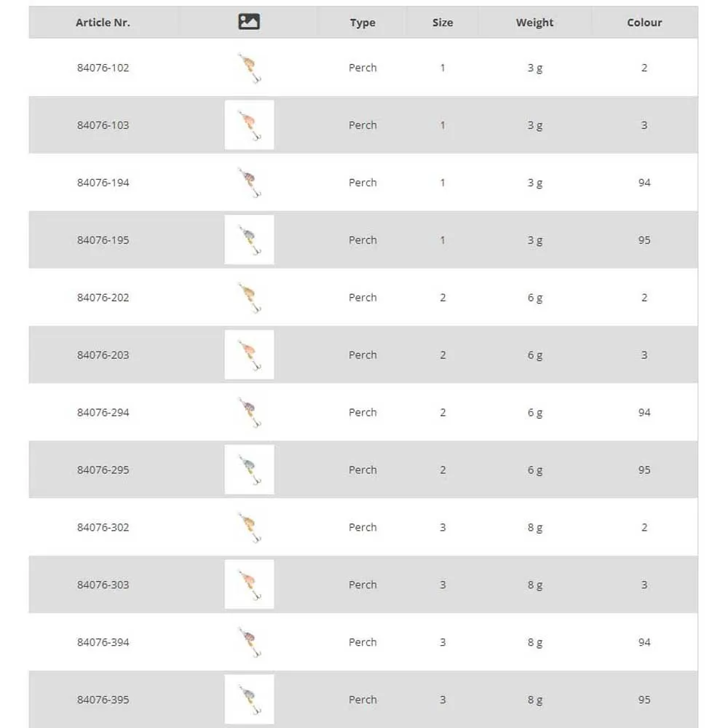Click the image column header icon

click(249, 23)
